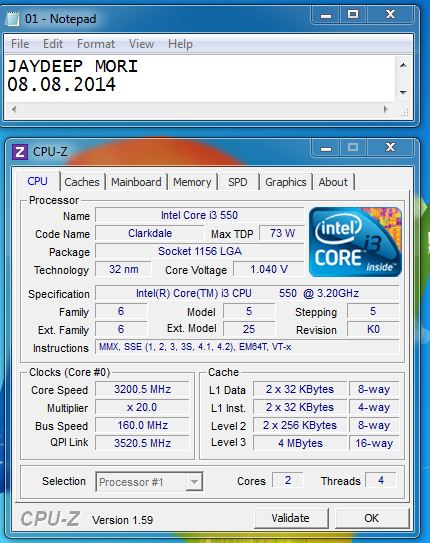Image resolution: width=430 pixels, height=543 pixels.
Task: Expand the Processor #1 selection dropdown
Action: pos(194,482)
